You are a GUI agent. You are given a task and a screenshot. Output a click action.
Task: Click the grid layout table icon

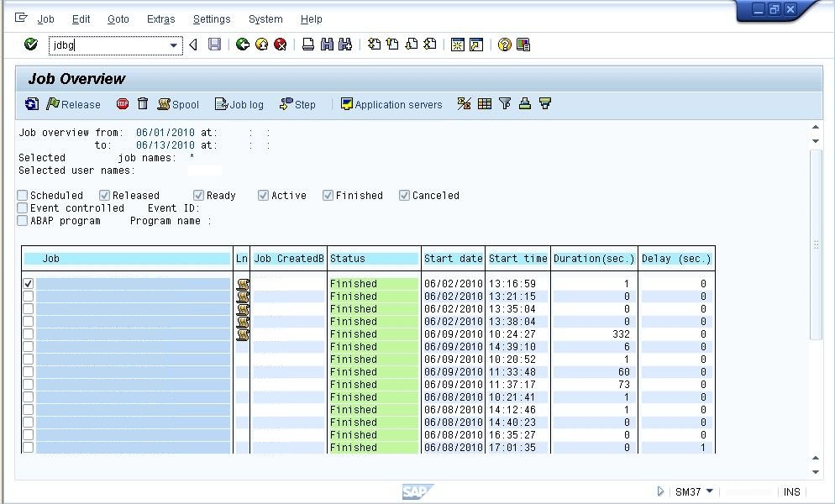point(485,104)
